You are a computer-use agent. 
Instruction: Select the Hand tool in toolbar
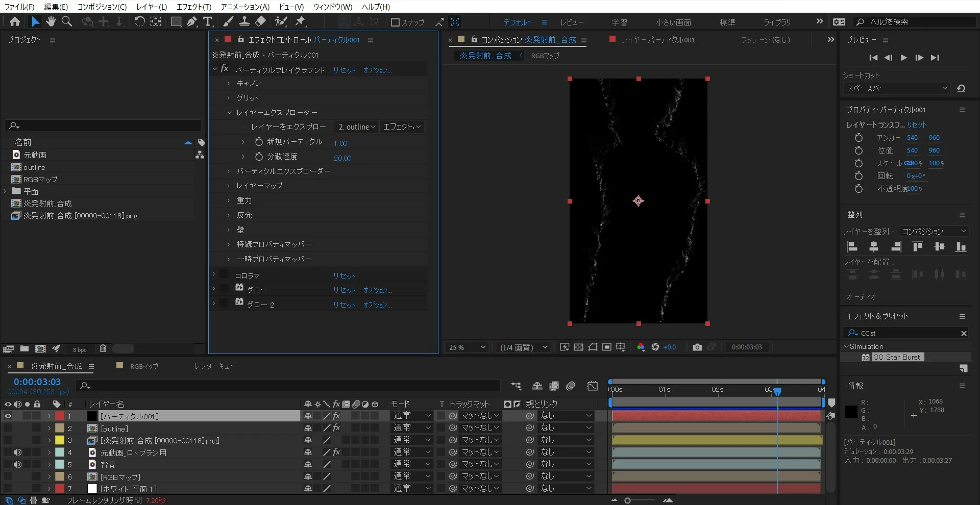(51, 21)
